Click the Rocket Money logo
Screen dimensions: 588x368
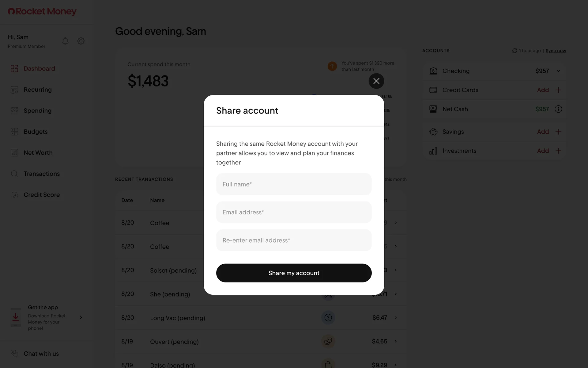[x=42, y=11]
